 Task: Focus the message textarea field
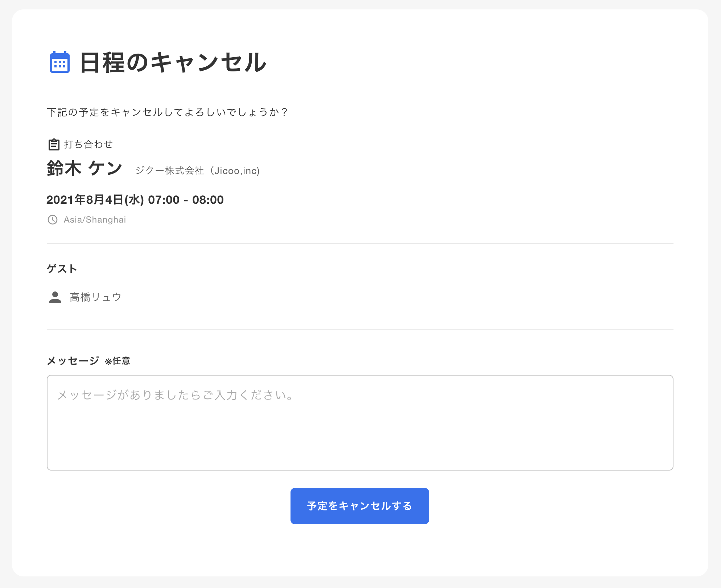click(x=360, y=422)
